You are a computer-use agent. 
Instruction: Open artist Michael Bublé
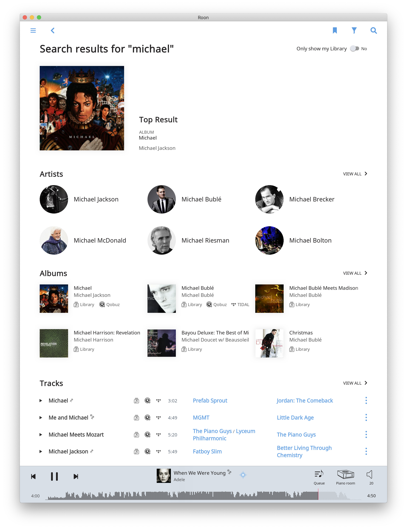click(x=201, y=199)
